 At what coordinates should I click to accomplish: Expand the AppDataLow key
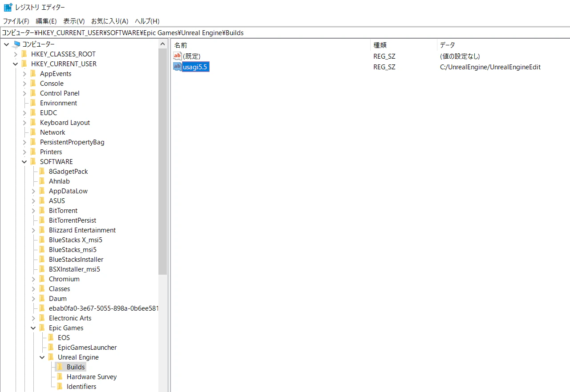(33, 191)
